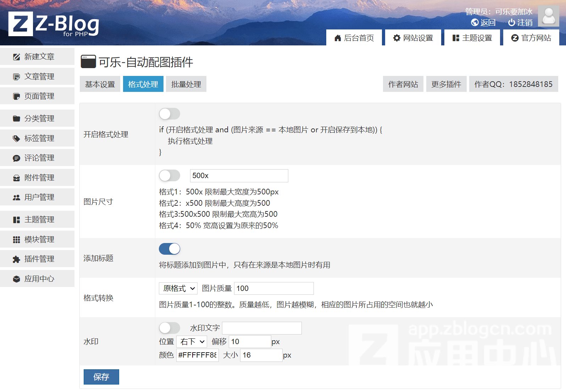Select the 格式处理 tab
This screenshot has height=392, width=566.
tap(143, 84)
